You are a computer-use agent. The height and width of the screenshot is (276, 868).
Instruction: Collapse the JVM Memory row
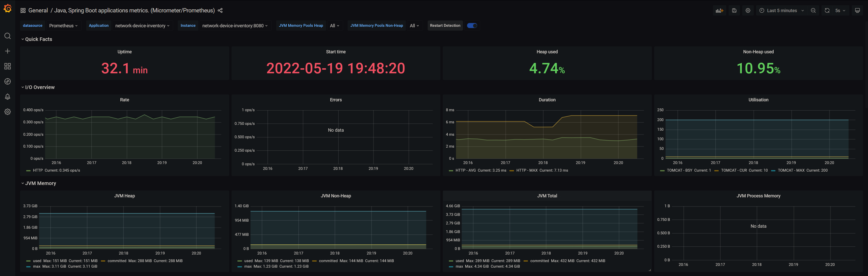pyautogui.click(x=40, y=183)
